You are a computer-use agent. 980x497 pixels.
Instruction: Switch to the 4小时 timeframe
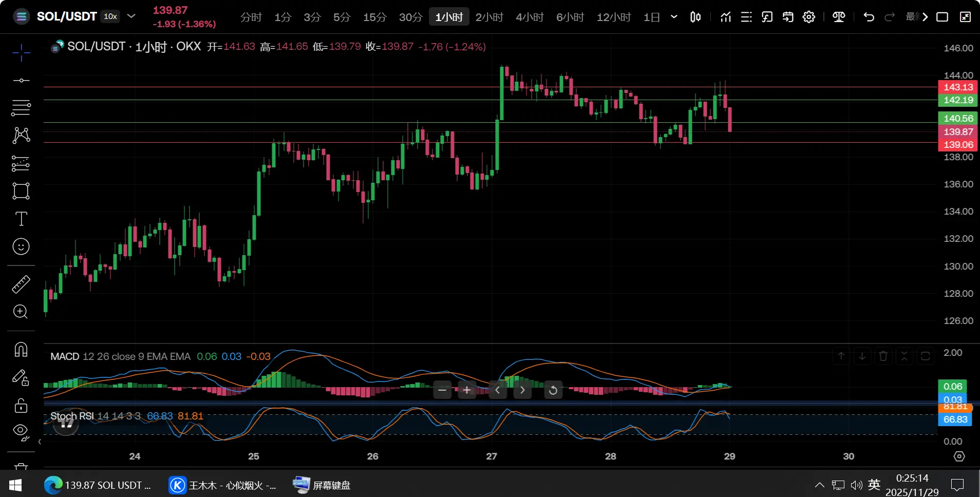point(530,17)
